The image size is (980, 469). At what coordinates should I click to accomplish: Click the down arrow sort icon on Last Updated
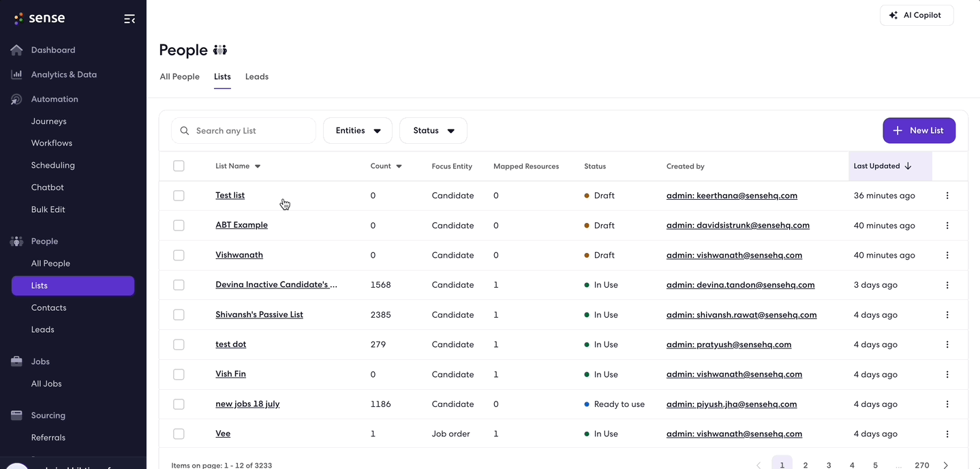pos(908,166)
